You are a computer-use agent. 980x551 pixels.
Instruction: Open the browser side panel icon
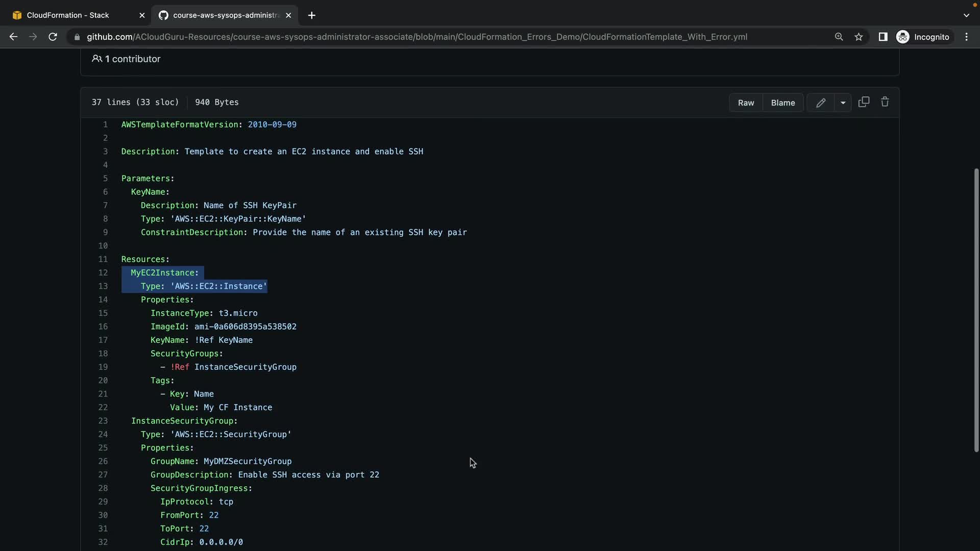883,37
